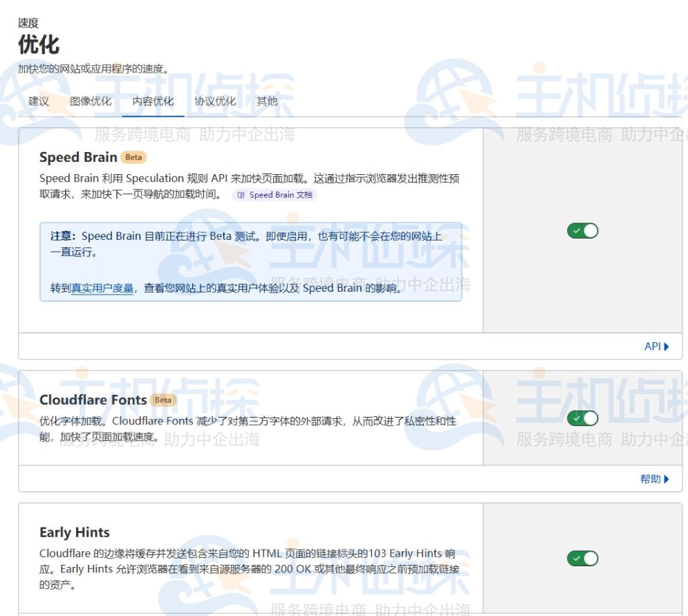Select the 内容优化 tab
The height and width of the screenshot is (616, 688).
(153, 101)
